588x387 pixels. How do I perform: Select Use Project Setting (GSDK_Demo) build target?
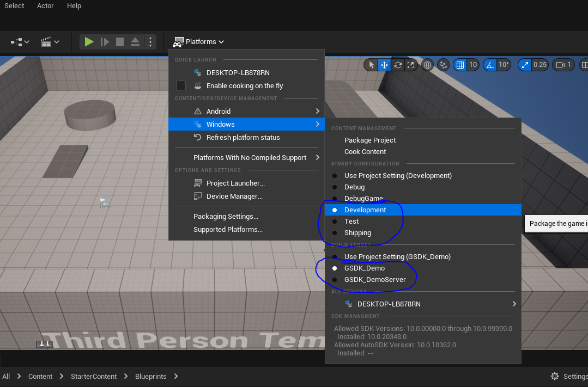pyautogui.click(x=423, y=256)
